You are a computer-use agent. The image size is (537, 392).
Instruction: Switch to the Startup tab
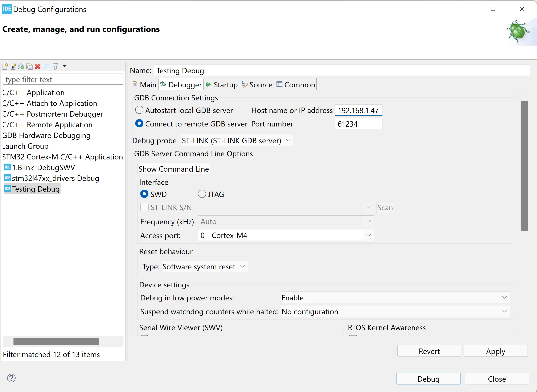(222, 84)
